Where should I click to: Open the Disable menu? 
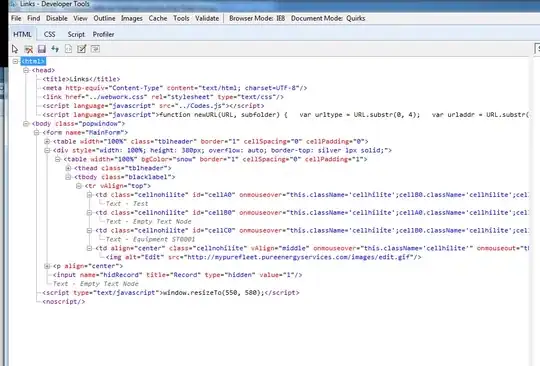[x=57, y=19]
